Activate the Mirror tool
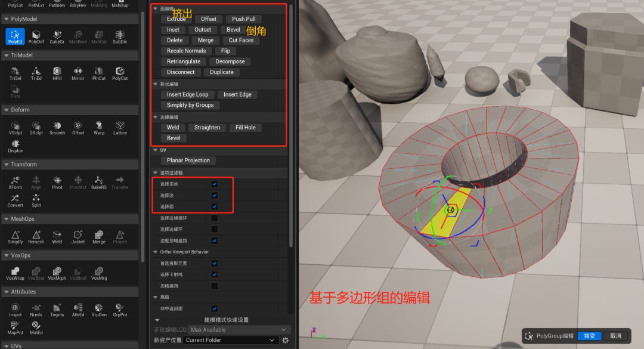Image resolution: width=644 pixels, height=349 pixels. [78, 73]
